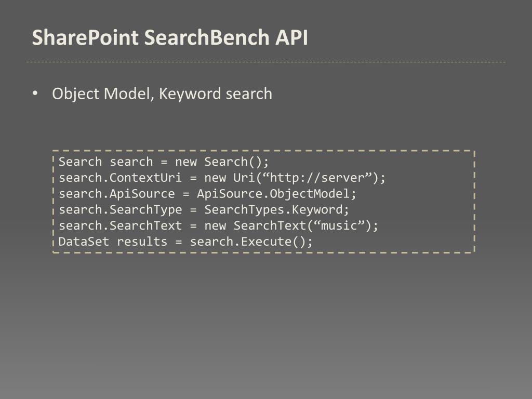Click search.Execute() in the code
532x399 pixels.
pyautogui.click(x=251, y=242)
